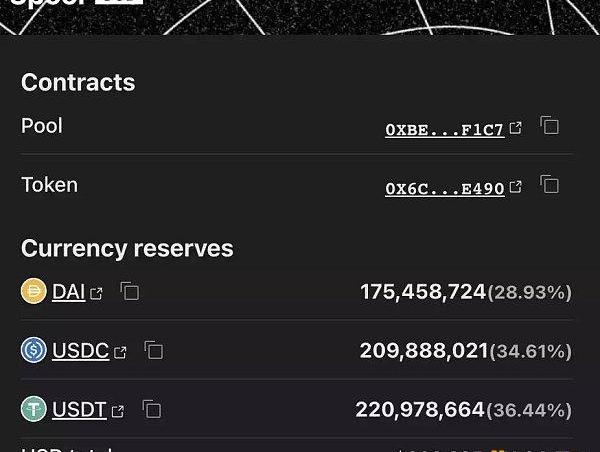Screen dimensions: 600x452
Task: Copy the Pool contract address
Action: click(x=549, y=125)
